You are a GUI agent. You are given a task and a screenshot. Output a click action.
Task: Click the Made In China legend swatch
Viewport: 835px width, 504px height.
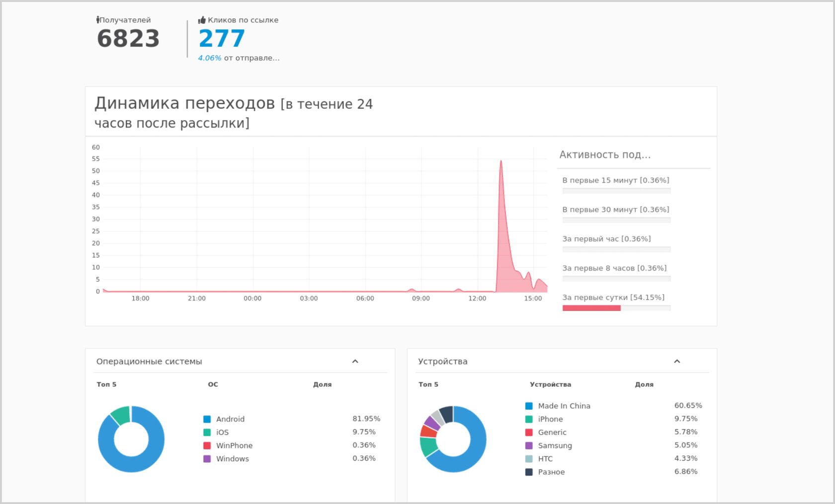pyautogui.click(x=529, y=406)
